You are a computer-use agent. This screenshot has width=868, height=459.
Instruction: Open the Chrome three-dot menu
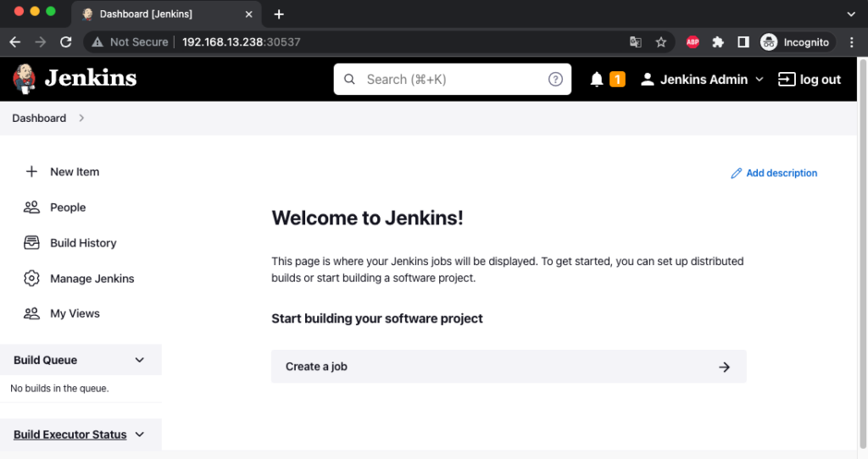(851, 42)
